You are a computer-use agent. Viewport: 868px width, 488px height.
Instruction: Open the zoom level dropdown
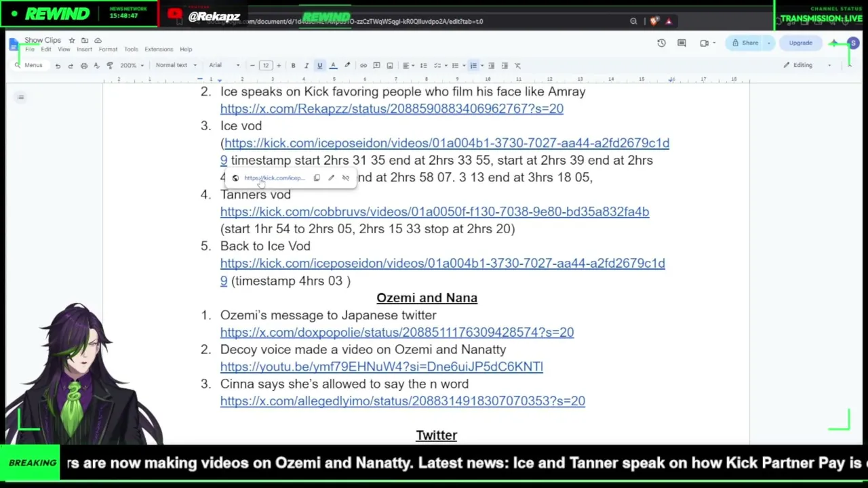click(x=131, y=66)
